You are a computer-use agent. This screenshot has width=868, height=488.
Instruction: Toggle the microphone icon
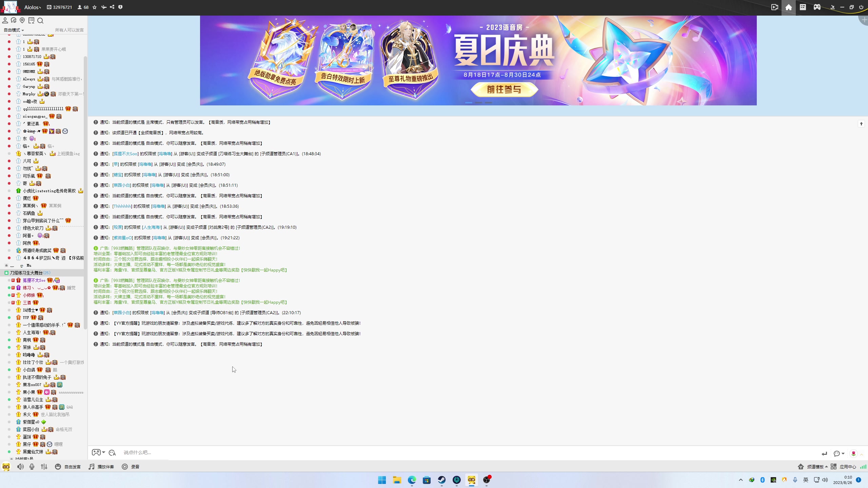(32, 467)
